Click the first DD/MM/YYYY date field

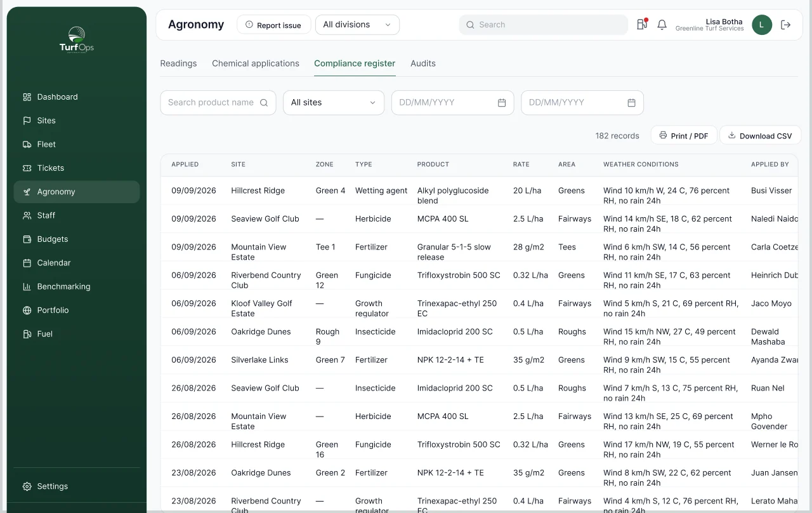click(x=452, y=103)
